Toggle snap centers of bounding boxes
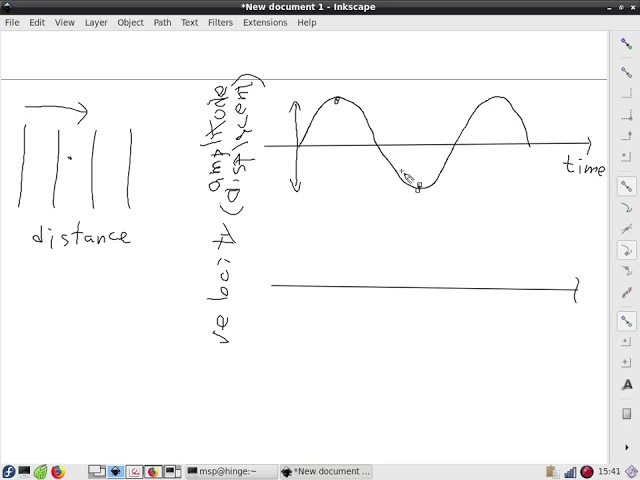 click(626, 157)
